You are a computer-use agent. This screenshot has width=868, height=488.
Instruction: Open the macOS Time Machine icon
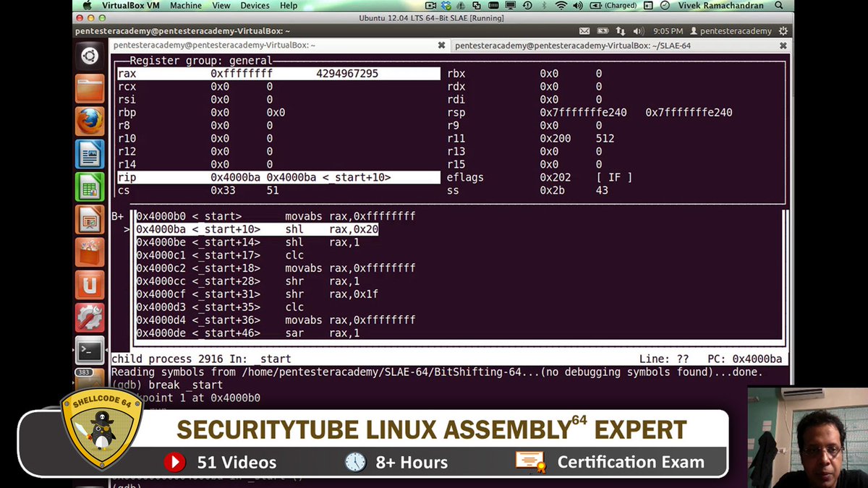pos(528,6)
